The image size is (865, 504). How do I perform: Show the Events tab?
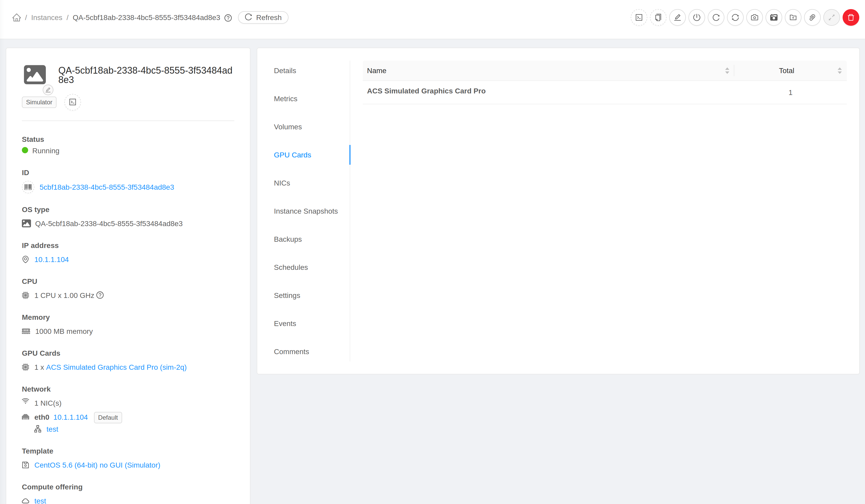285,324
